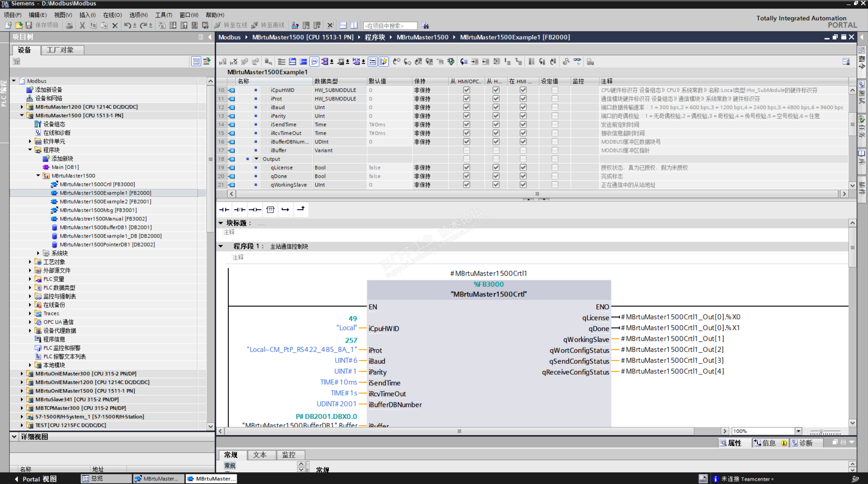Switch to the 工厂对象 tab
This screenshot has width=868, height=484.
point(60,50)
